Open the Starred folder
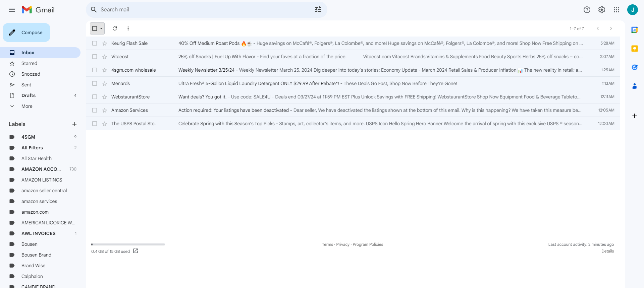The width and height of the screenshot is (644, 288). pos(40,63)
